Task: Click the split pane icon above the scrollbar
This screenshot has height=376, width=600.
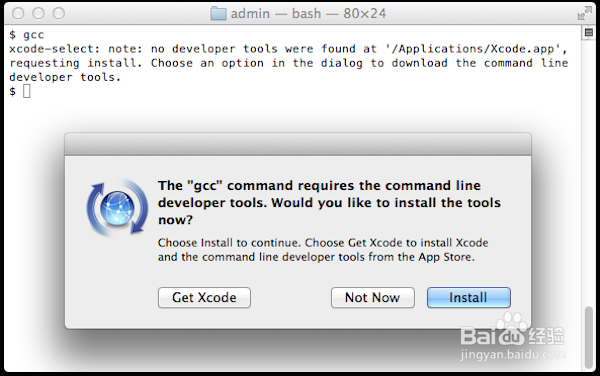Action: 589,33
